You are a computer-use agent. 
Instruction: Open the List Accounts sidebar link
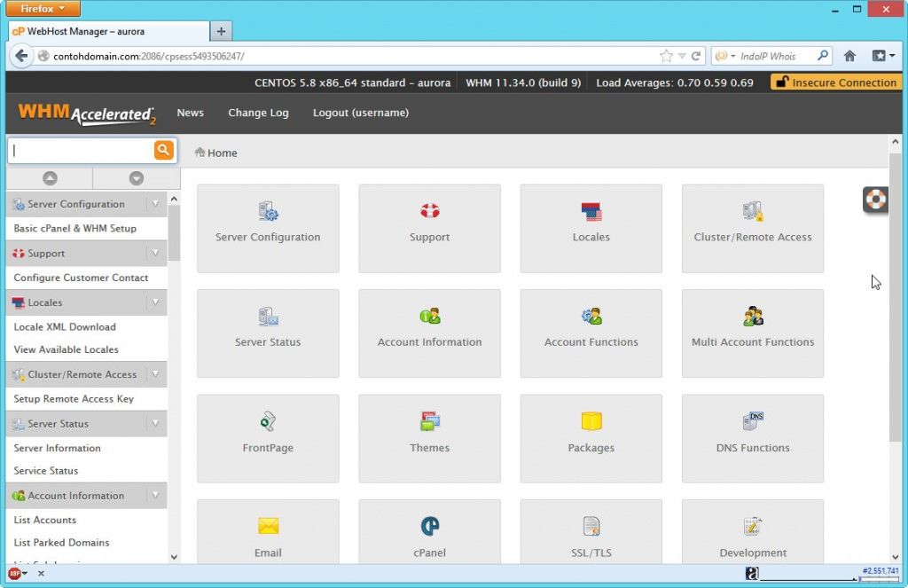pos(44,520)
